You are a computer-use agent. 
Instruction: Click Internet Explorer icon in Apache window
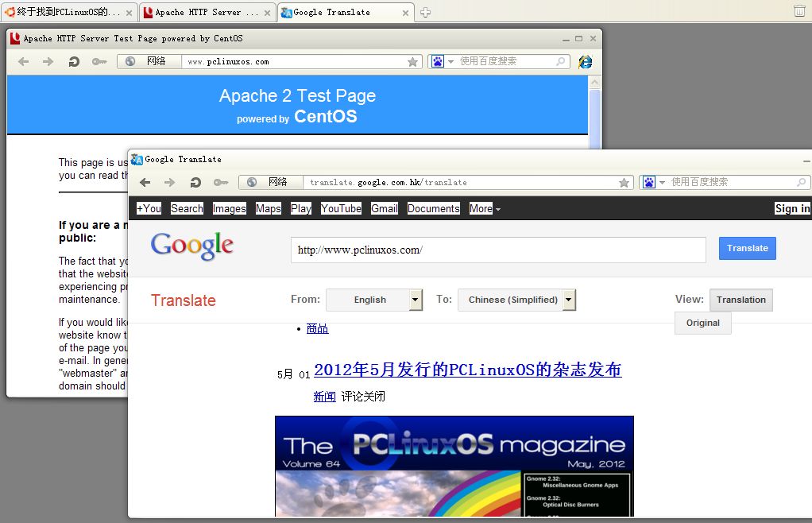tap(586, 62)
